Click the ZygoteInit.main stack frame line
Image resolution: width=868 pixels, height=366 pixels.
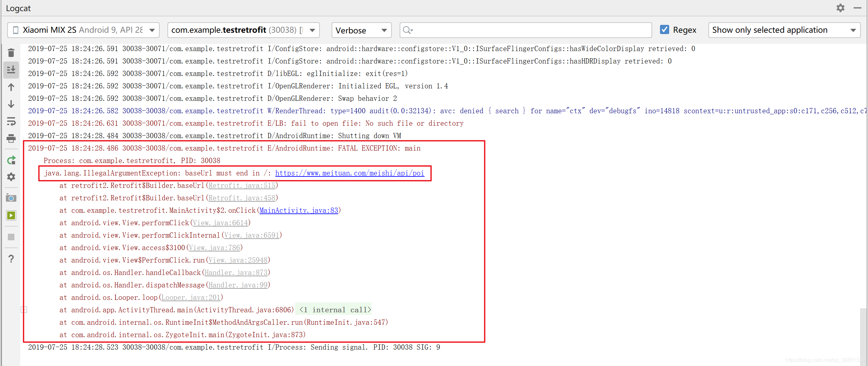click(x=182, y=335)
